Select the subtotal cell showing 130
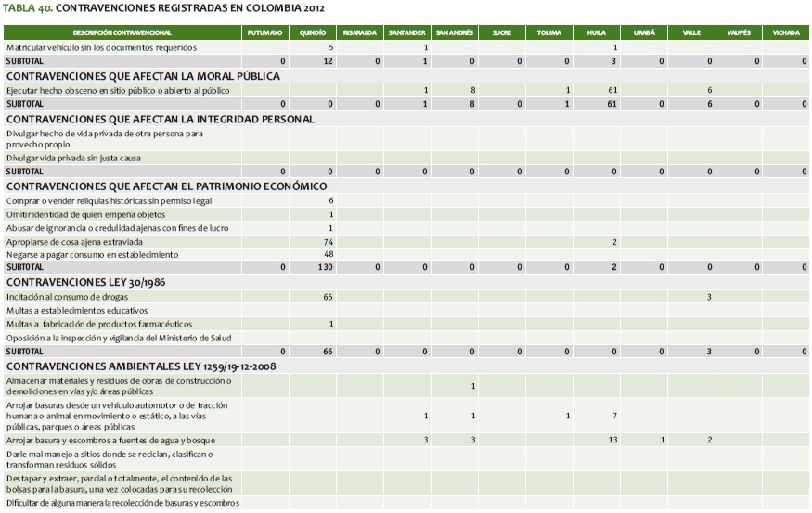The height and width of the screenshot is (513, 812). pos(325,267)
